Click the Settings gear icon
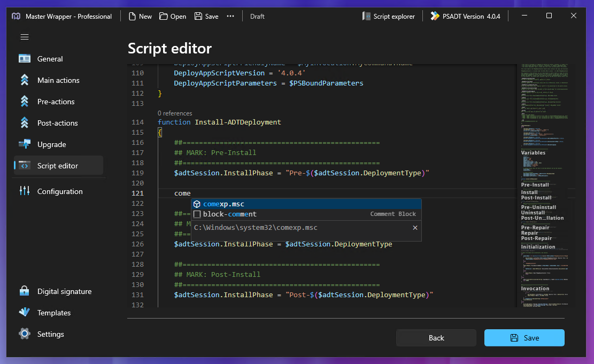The image size is (594, 364). 25,334
